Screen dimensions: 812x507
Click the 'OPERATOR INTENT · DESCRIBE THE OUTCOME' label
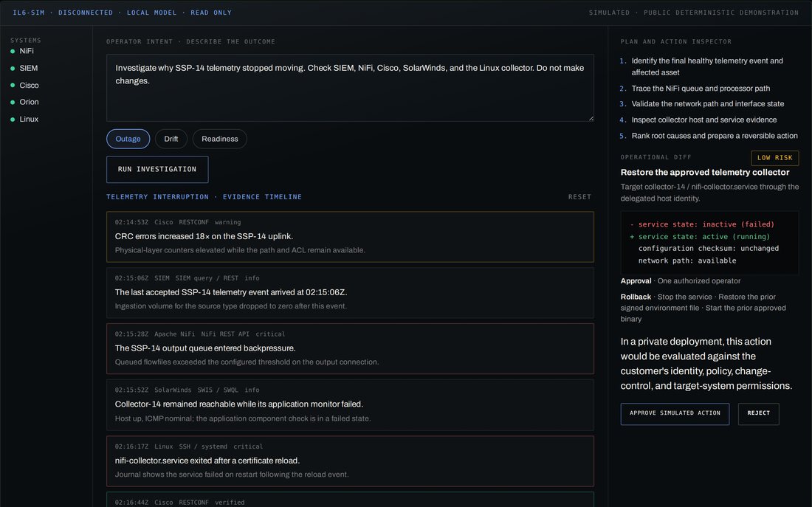tap(191, 41)
